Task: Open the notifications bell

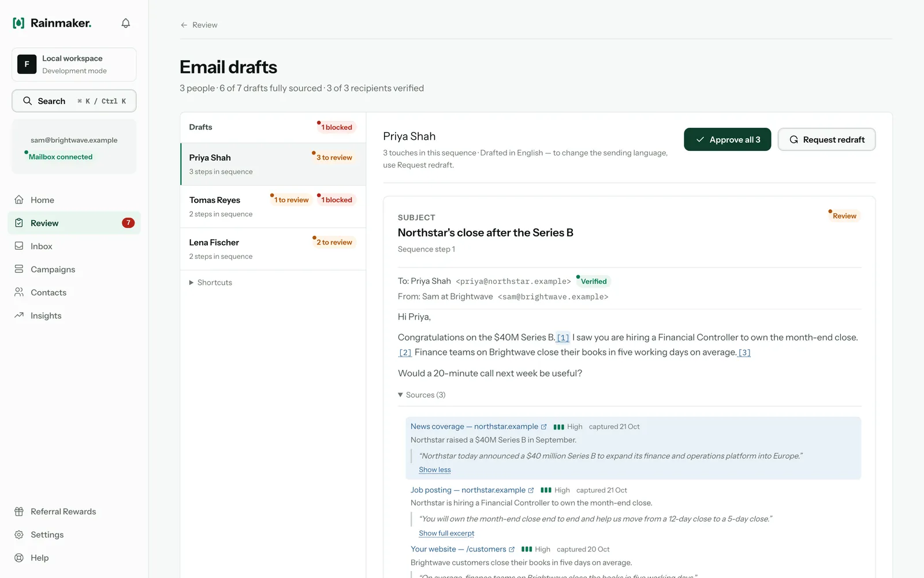Action: pyautogui.click(x=125, y=23)
